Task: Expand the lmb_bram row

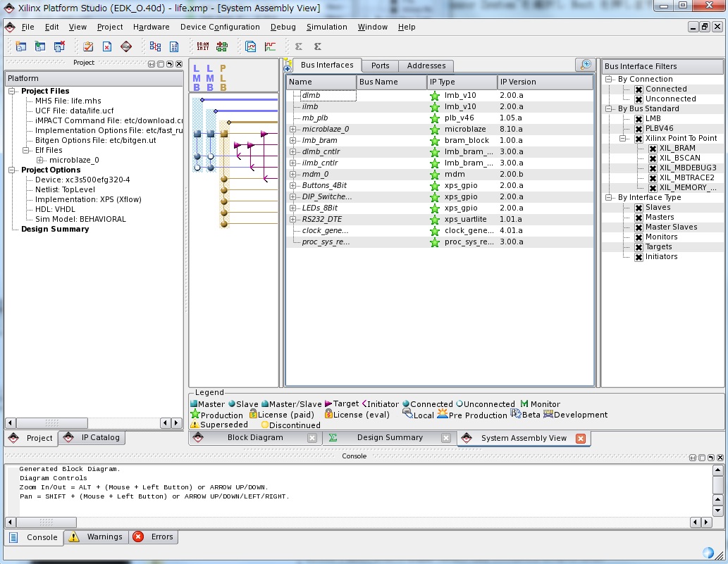Action: [292, 140]
